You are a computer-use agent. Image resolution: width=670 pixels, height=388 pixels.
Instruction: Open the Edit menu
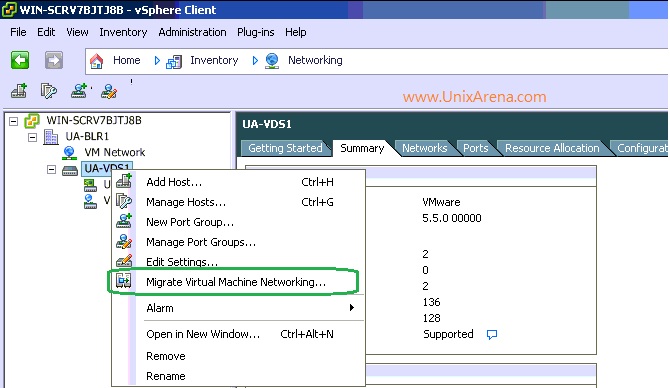click(x=46, y=32)
